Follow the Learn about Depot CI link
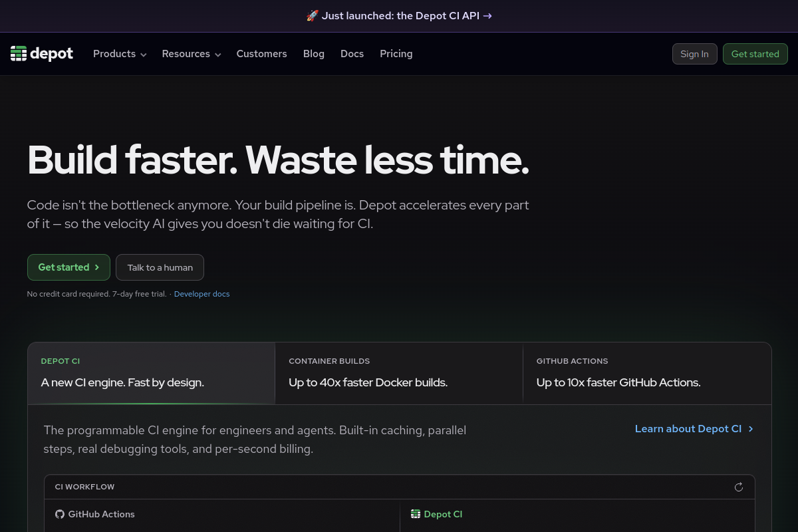This screenshot has width=798, height=532. pos(694,429)
